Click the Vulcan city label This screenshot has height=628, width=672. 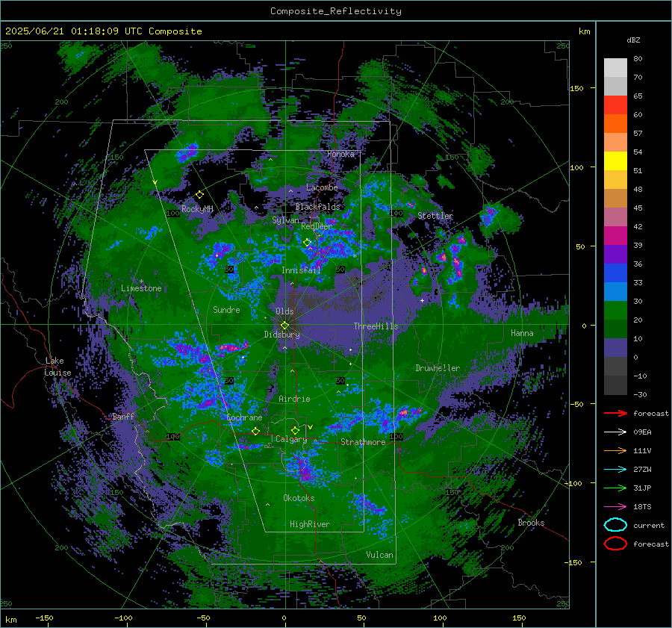click(379, 555)
